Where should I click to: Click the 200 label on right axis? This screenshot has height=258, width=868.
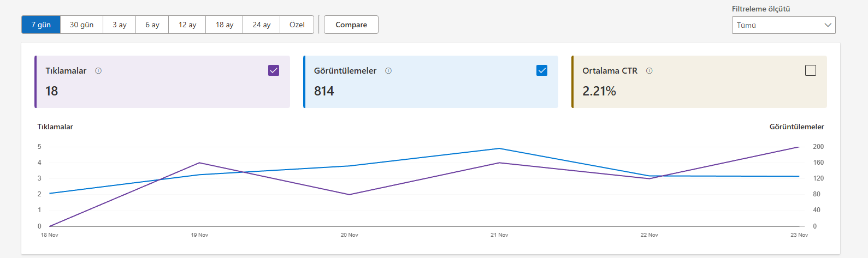pos(818,147)
